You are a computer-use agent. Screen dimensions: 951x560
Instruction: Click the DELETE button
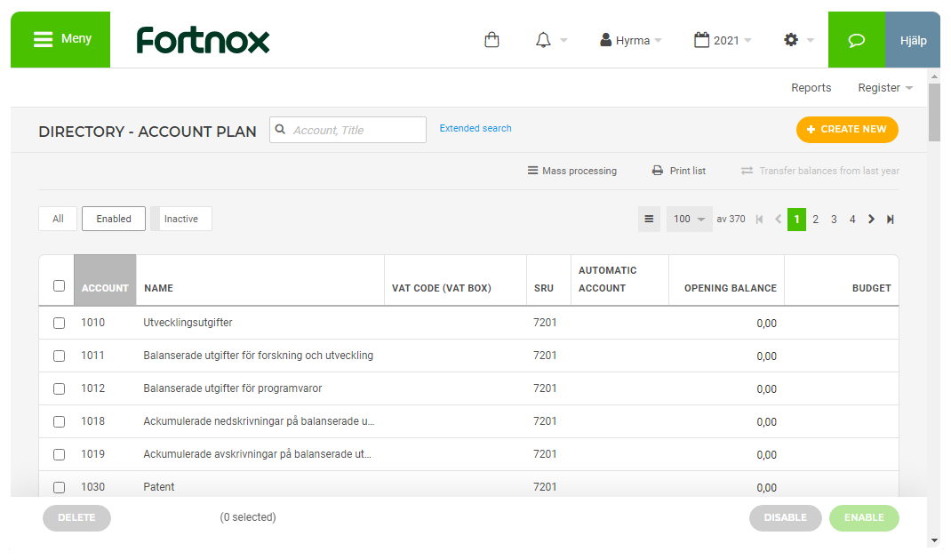(76, 518)
